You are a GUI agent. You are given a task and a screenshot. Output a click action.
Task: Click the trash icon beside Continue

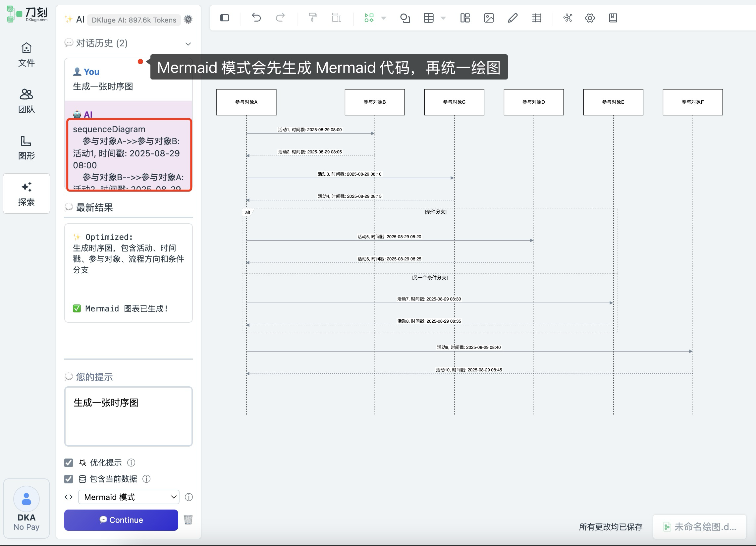click(188, 520)
